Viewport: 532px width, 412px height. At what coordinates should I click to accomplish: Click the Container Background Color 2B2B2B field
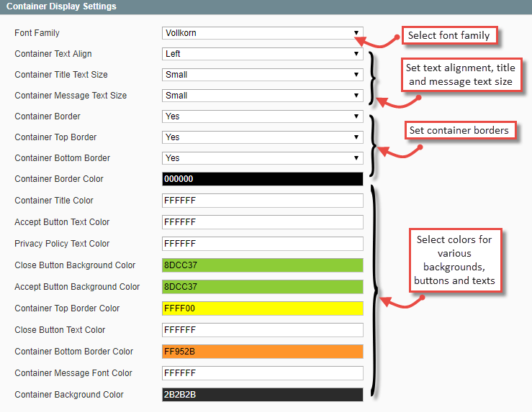pyautogui.click(x=263, y=395)
